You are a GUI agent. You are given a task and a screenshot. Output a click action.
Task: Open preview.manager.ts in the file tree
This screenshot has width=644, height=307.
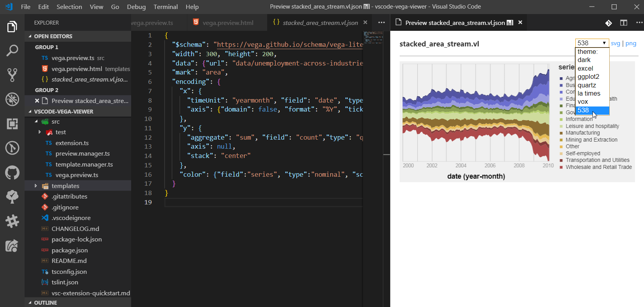click(82, 154)
